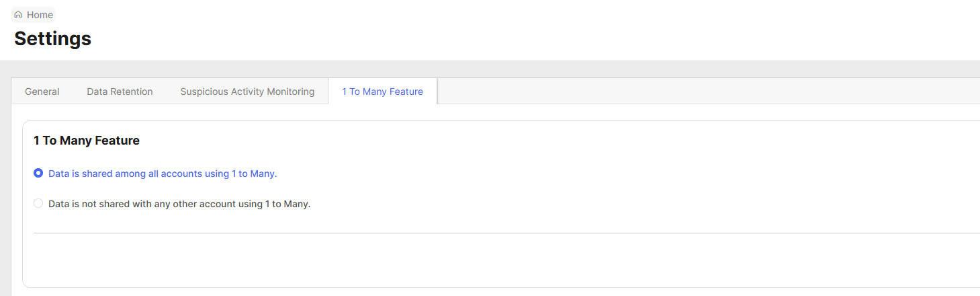Switch to the Data Retention tab
The height and width of the screenshot is (296, 980).
[120, 91]
